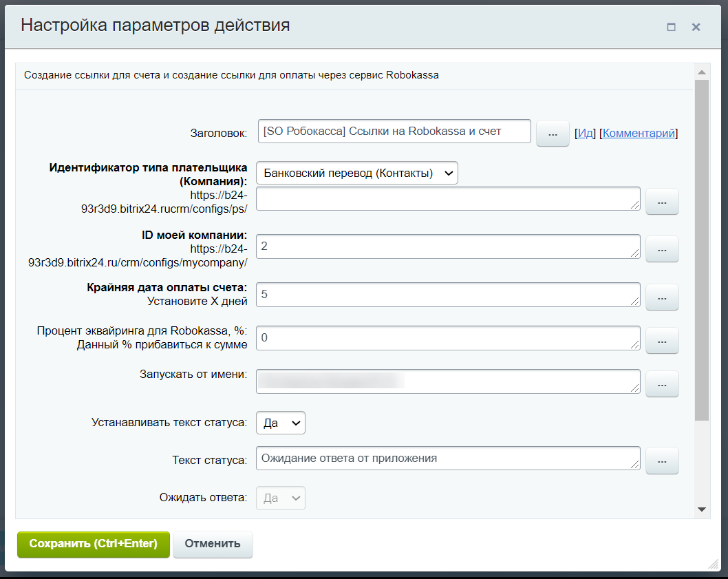Cancel the dialog via Отменить
The height and width of the screenshot is (579, 728).
click(212, 544)
